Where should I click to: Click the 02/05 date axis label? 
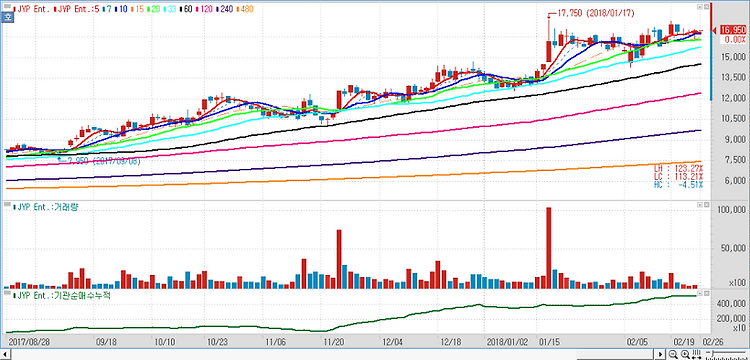pyautogui.click(x=636, y=342)
